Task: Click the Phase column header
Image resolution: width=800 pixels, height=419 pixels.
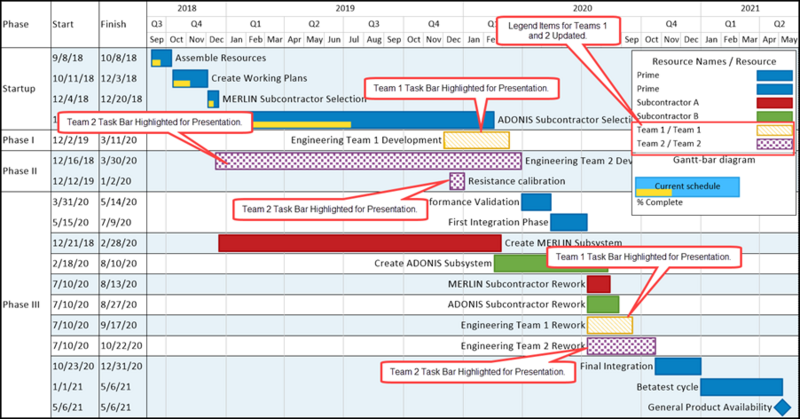Action: 16,24
